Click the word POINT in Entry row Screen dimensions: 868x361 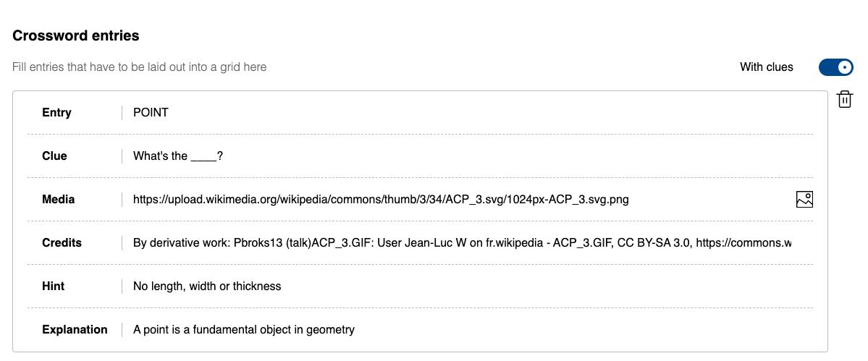pos(151,113)
